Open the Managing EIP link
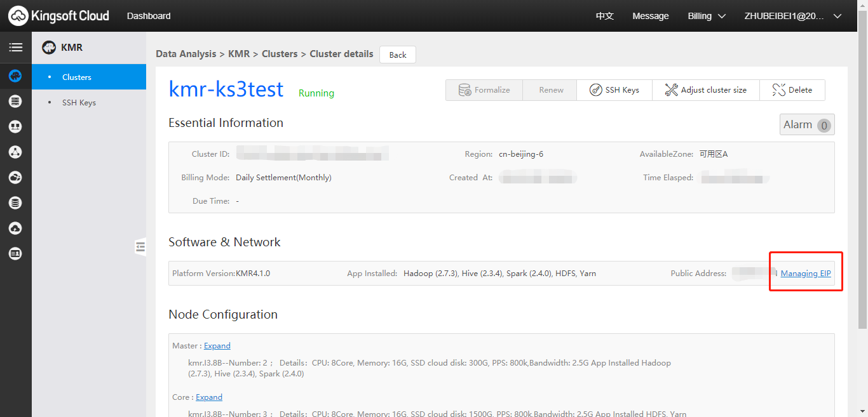Screen dimensions: 868x417 pos(806,274)
